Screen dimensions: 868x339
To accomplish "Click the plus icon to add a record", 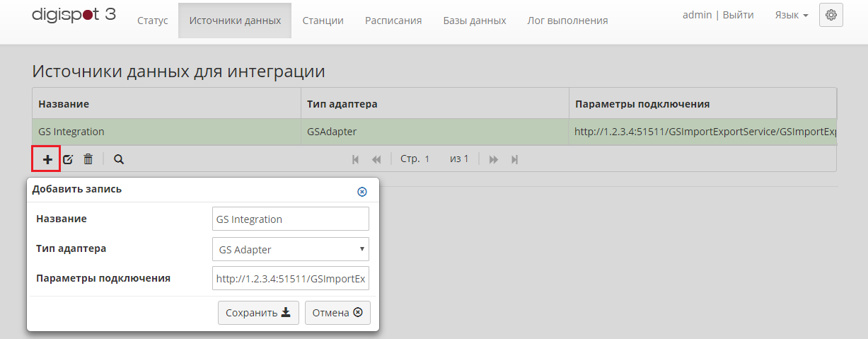I will (x=47, y=159).
